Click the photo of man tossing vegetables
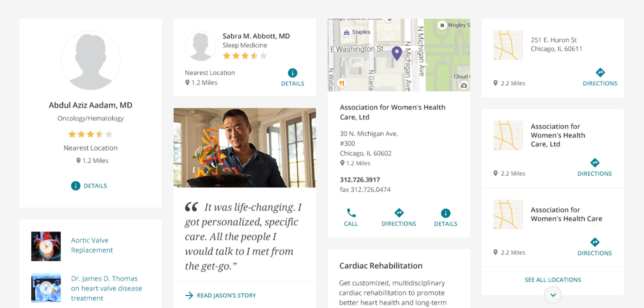 pos(245,148)
